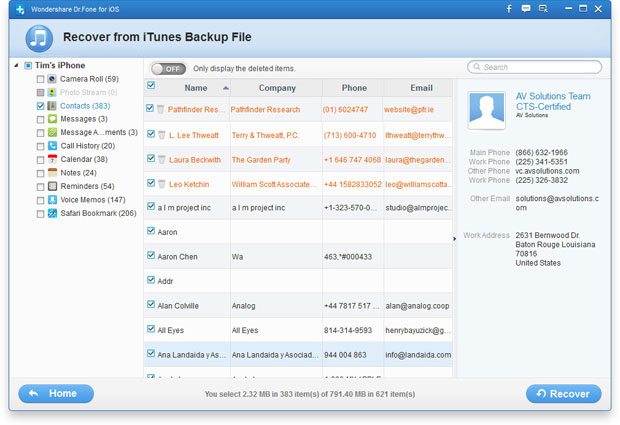Click the Addr contact name
Screen dimensions: 620x425
165,281
